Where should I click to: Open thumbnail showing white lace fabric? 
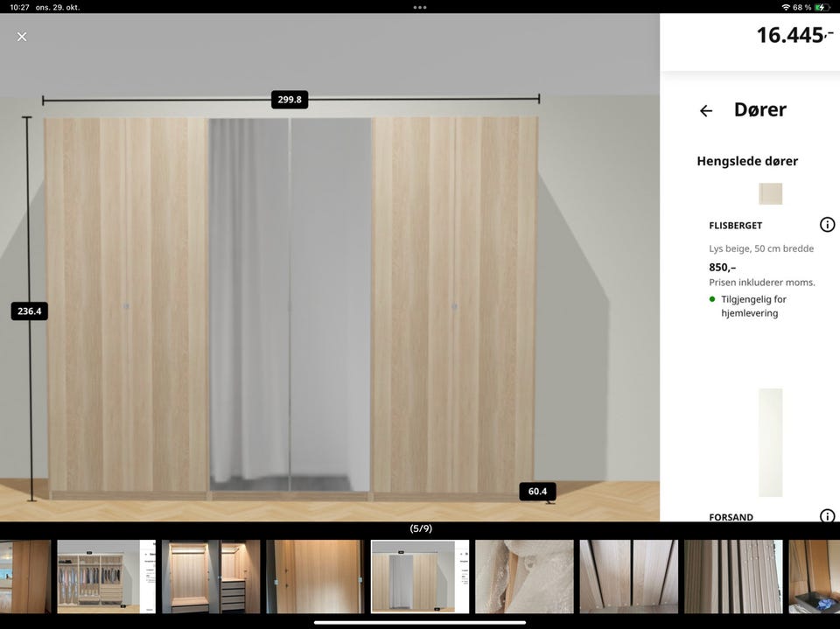click(x=524, y=577)
